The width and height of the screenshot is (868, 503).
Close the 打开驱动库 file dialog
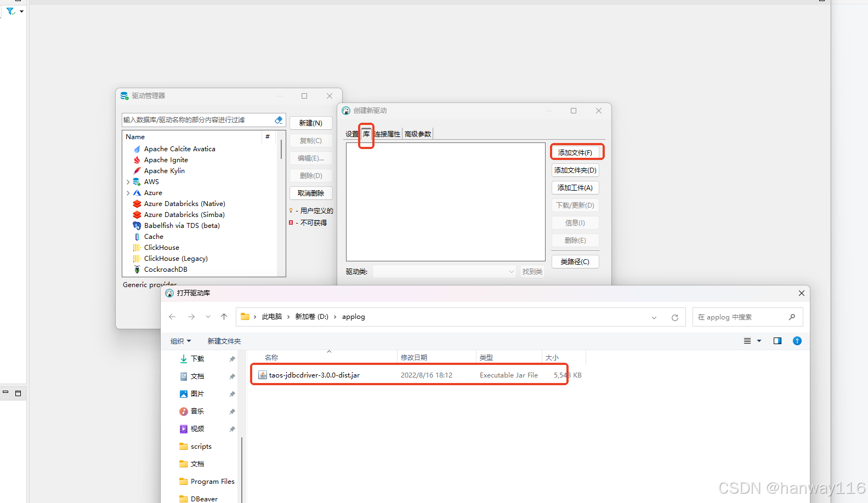tap(802, 294)
